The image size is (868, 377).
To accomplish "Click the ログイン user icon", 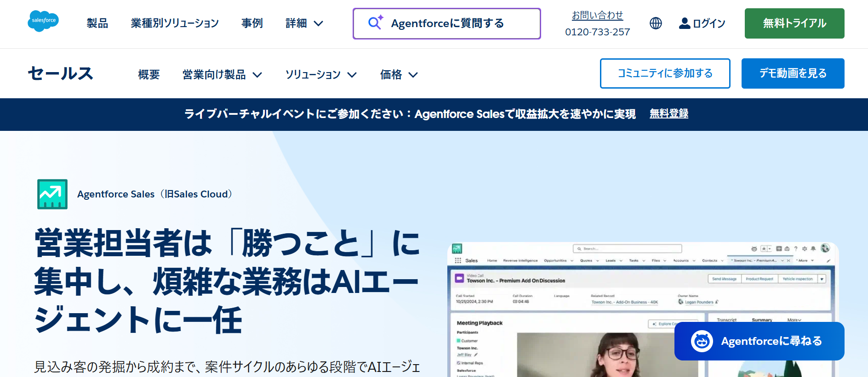I will [685, 23].
